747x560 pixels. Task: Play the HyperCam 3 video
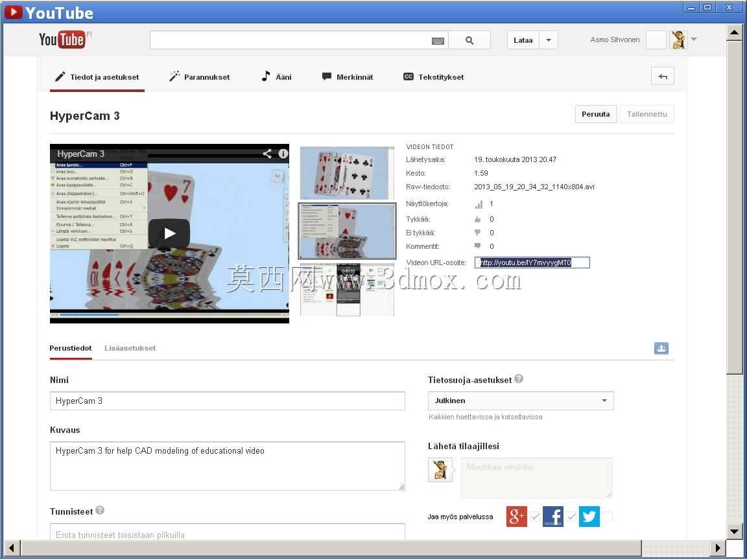169,233
